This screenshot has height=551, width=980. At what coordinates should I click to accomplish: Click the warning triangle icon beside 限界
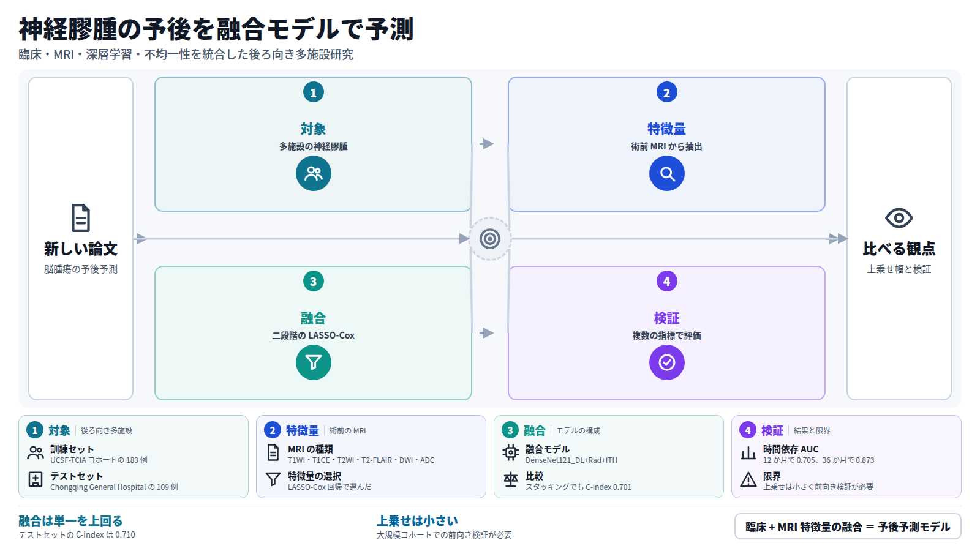click(748, 479)
